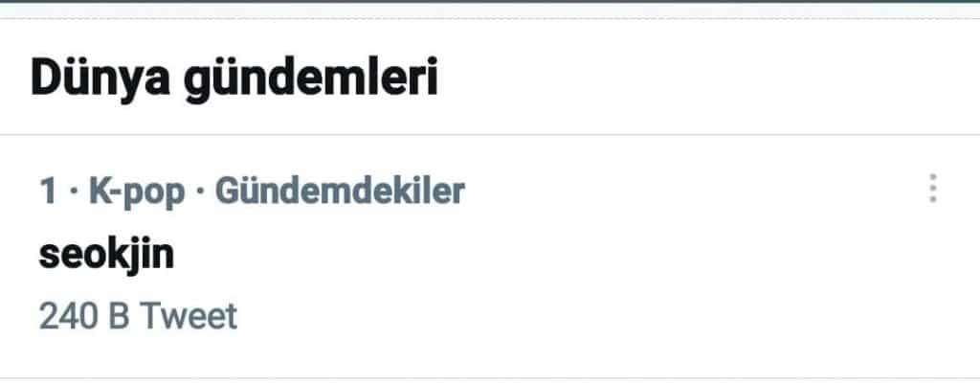Open the seokjin trending topic
980x385 pixels.
tap(106, 255)
